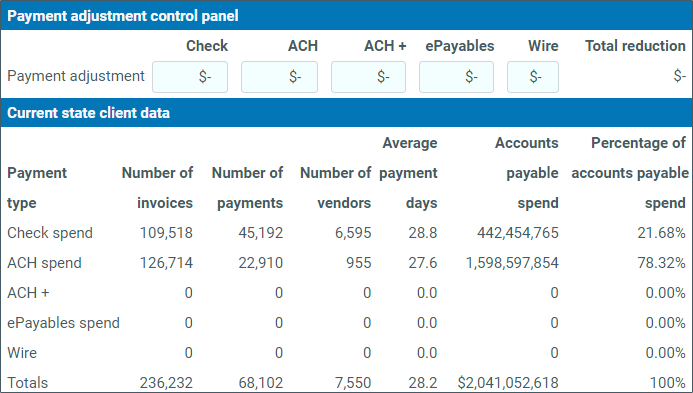Click the Check payment adjustment input field

[190, 77]
